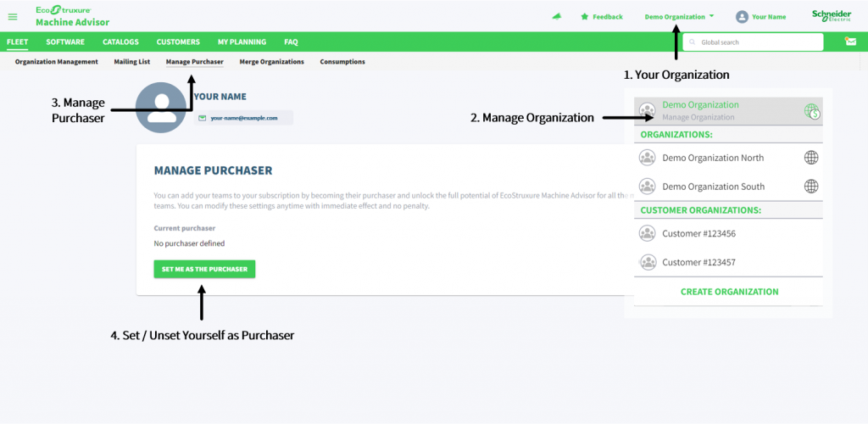
Task: Click the CUSTOMER ORGANIZATIONS: section header
Action: 701,210
